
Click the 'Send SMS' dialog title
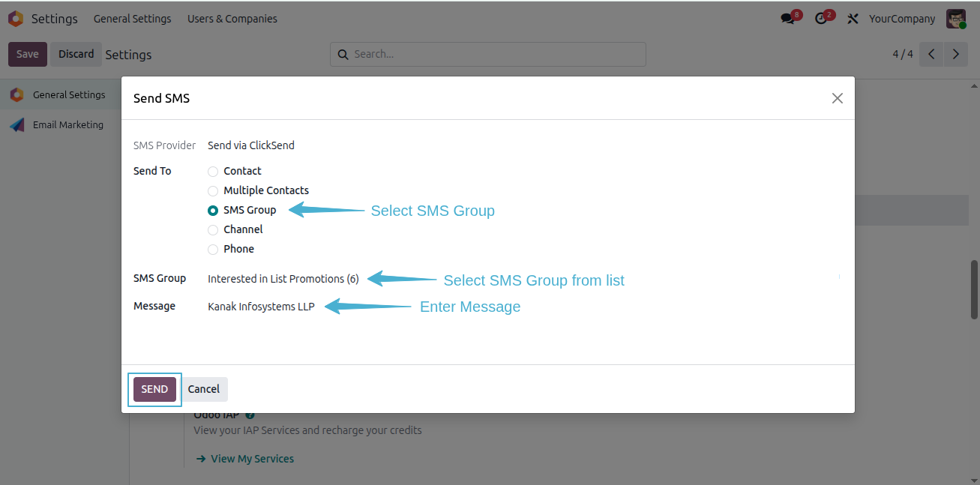tap(161, 98)
